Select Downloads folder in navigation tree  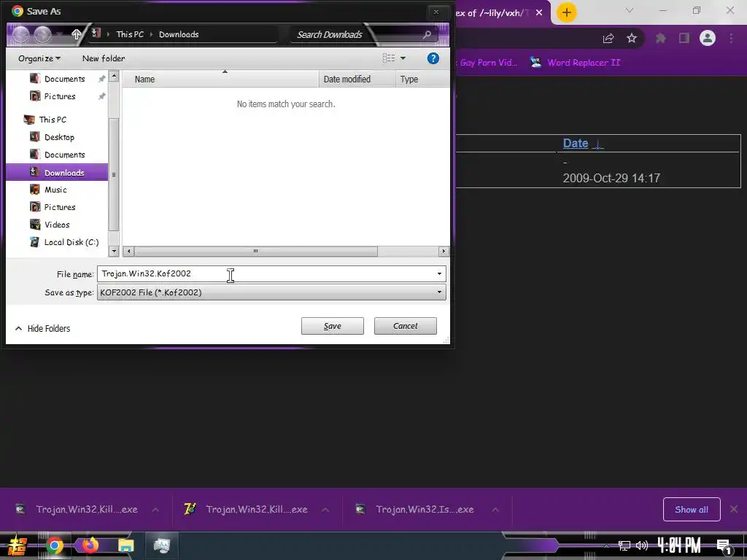(57, 172)
